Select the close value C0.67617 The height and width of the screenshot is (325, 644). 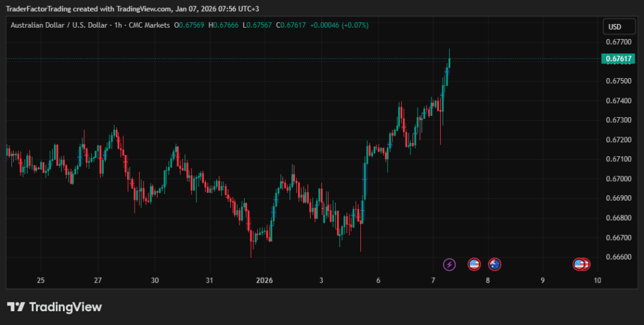coord(291,25)
